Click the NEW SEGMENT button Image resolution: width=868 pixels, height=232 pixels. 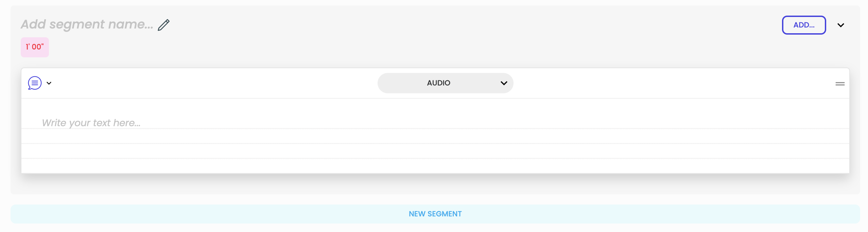[x=435, y=214]
